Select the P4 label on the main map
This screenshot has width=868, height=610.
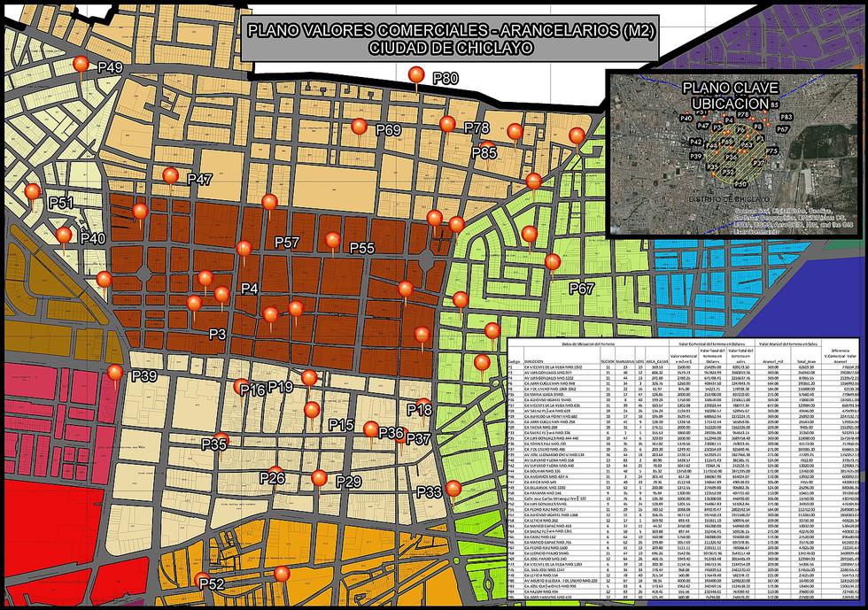(250, 289)
